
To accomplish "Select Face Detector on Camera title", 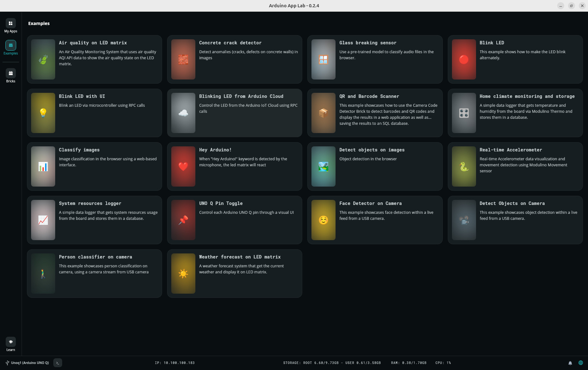I will coord(370,203).
